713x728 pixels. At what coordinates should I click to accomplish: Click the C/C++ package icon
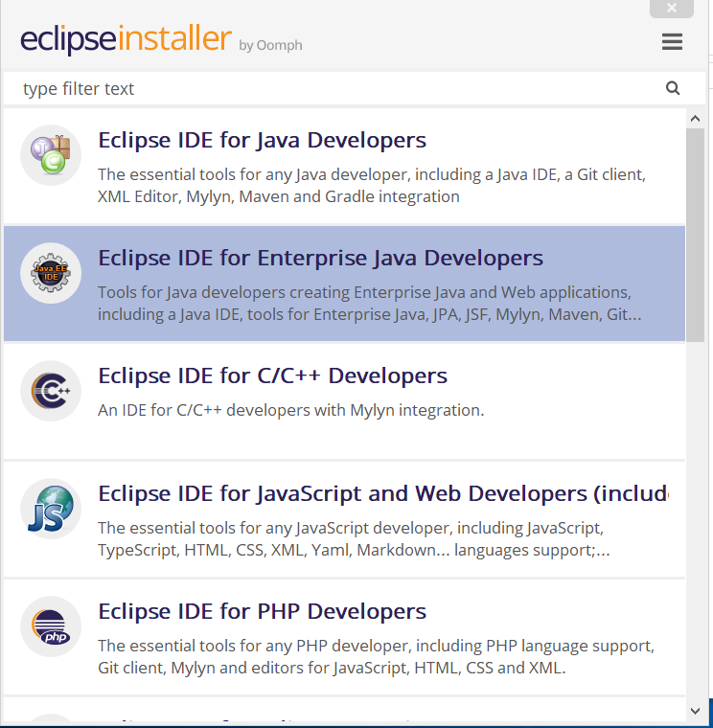coord(51,391)
